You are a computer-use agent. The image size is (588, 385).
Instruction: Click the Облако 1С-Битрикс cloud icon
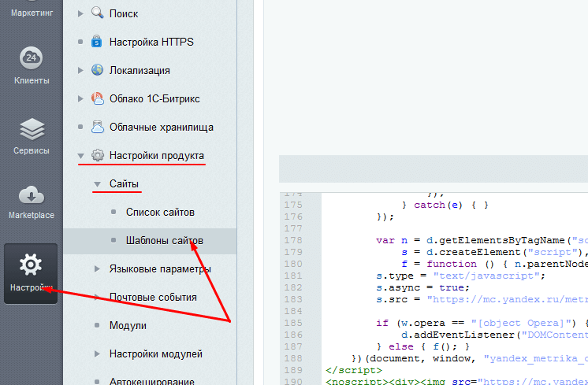(x=98, y=98)
